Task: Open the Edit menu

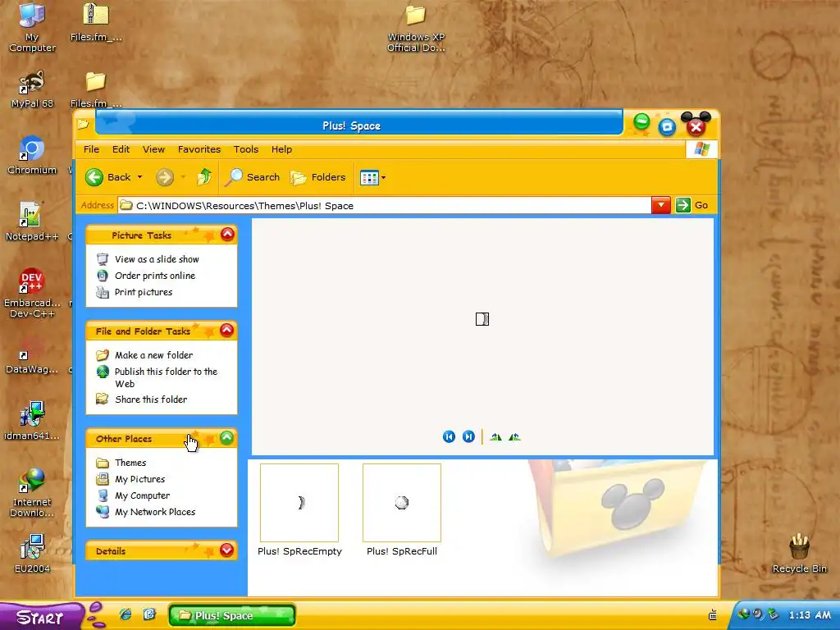Action: click(x=121, y=149)
